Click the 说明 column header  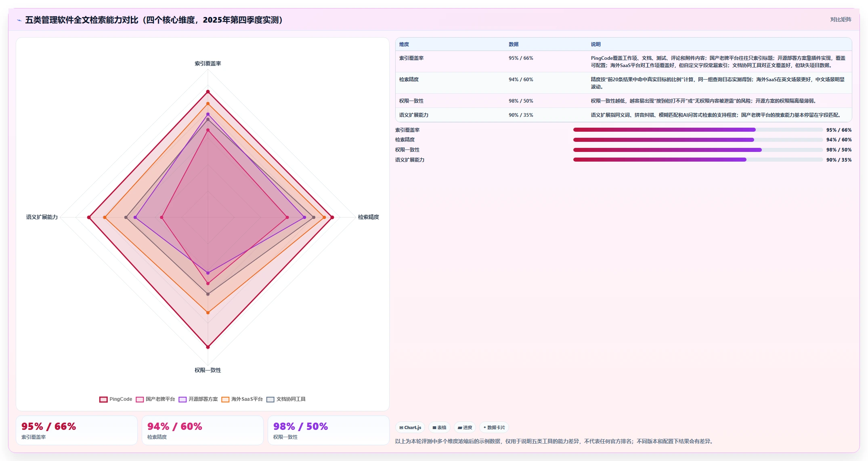pyautogui.click(x=596, y=44)
